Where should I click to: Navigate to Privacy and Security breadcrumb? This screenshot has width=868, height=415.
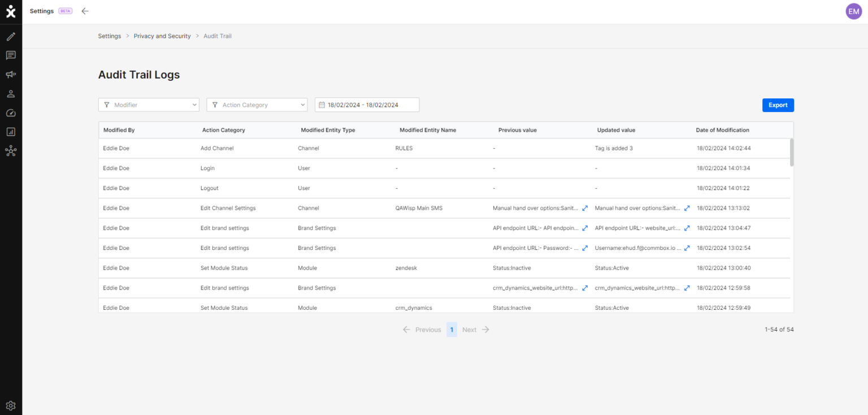click(x=162, y=36)
